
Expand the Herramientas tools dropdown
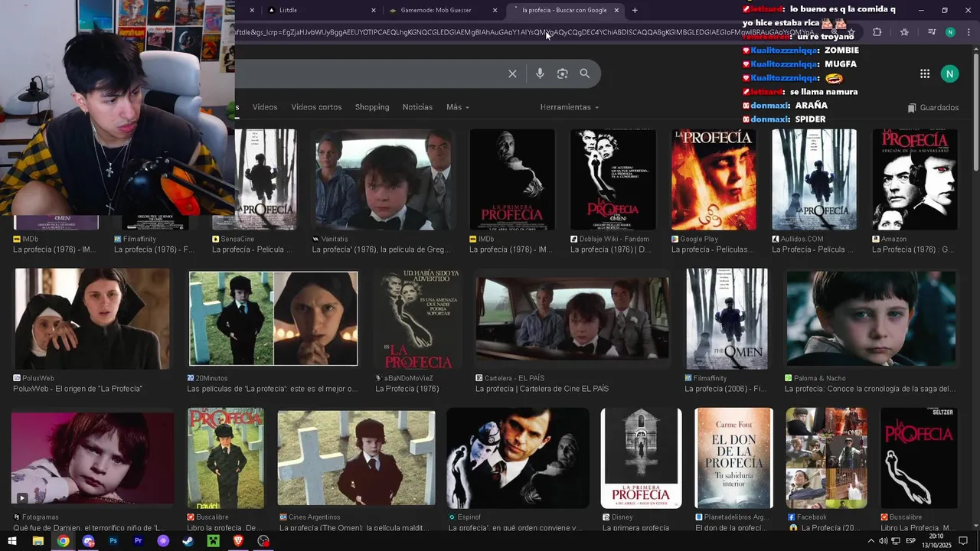click(569, 107)
